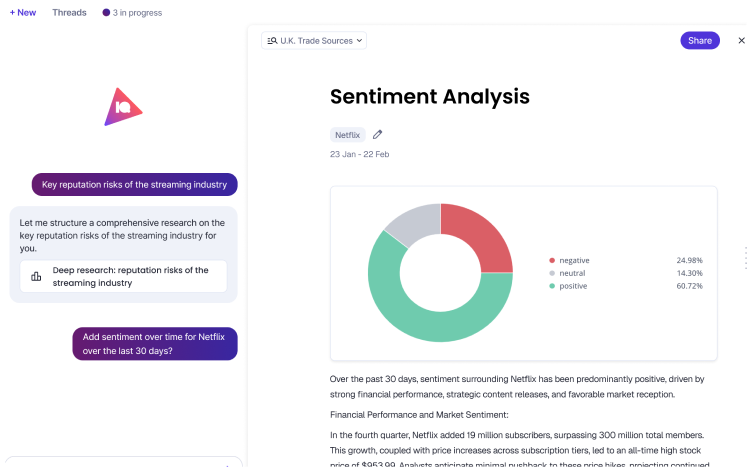
Task: Click the drag handle on panel's right edge
Action: pyautogui.click(x=745, y=258)
